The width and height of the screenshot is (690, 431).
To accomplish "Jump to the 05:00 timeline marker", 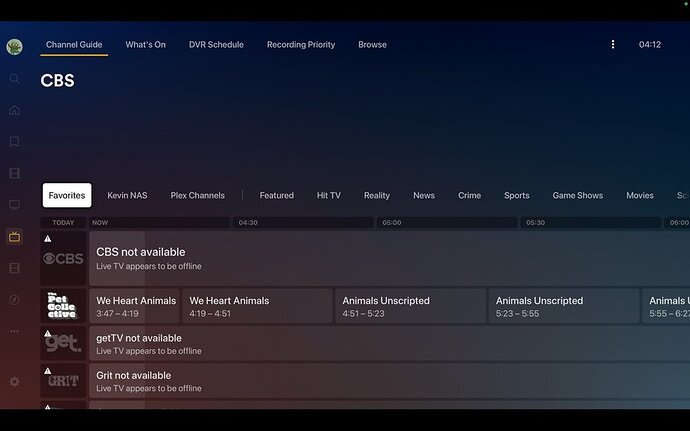I will (x=447, y=222).
